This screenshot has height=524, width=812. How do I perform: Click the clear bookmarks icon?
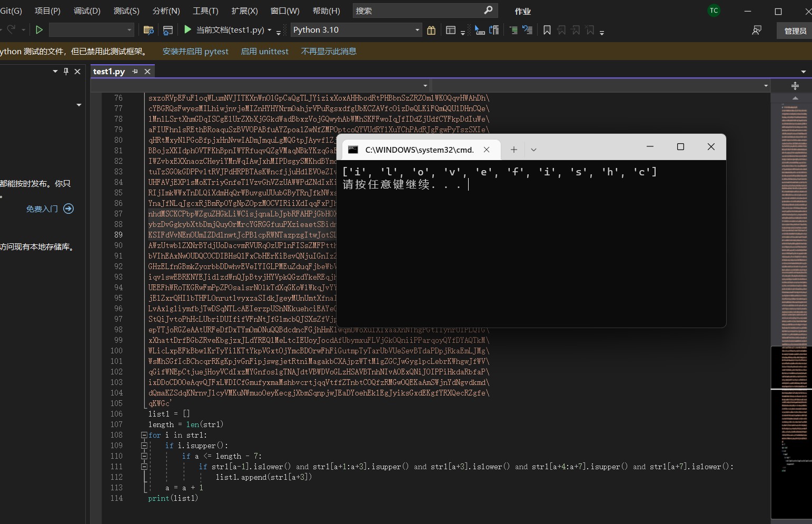point(590,30)
